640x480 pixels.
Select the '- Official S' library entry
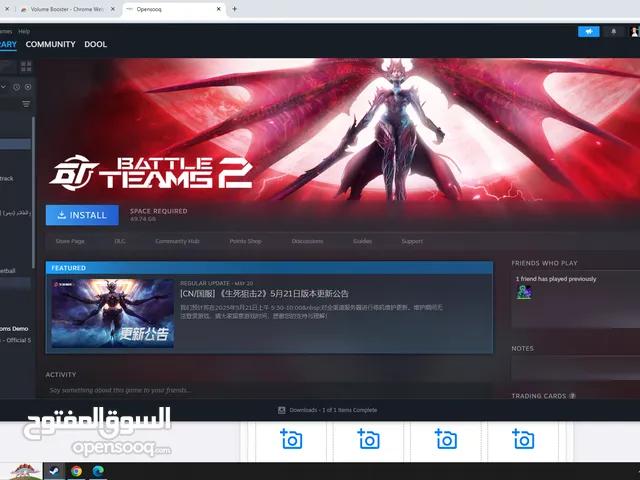click(x=16, y=340)
